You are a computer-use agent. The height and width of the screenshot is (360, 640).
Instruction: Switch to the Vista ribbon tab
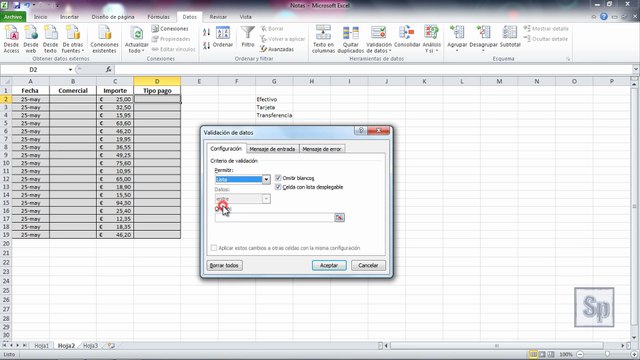point(245,17)
